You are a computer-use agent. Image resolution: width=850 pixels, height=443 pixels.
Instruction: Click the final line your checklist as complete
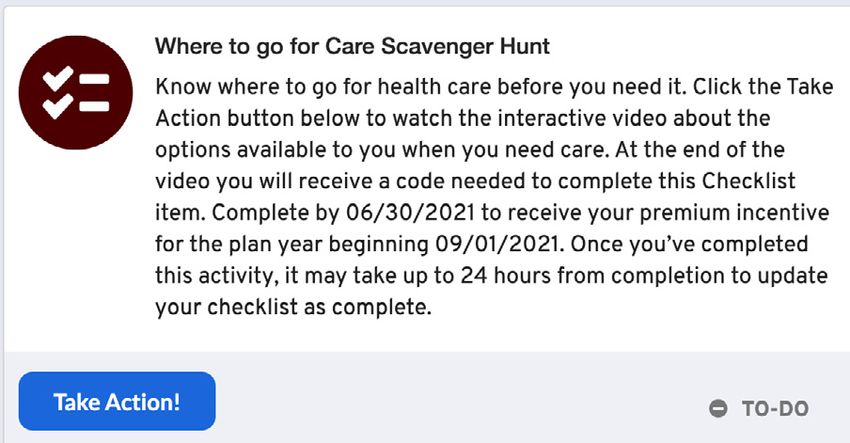pyautogui.click(x=293, y=307)
